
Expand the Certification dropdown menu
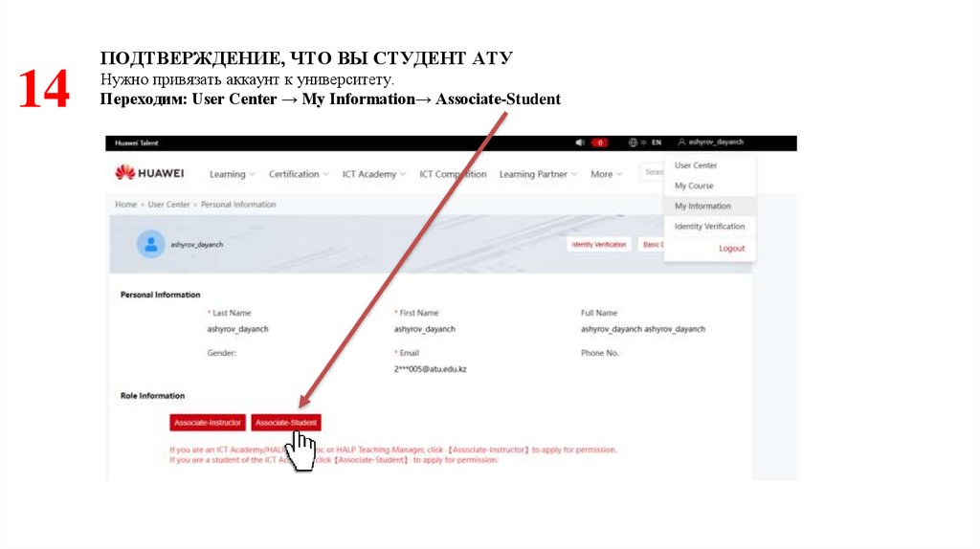[299, 174]
